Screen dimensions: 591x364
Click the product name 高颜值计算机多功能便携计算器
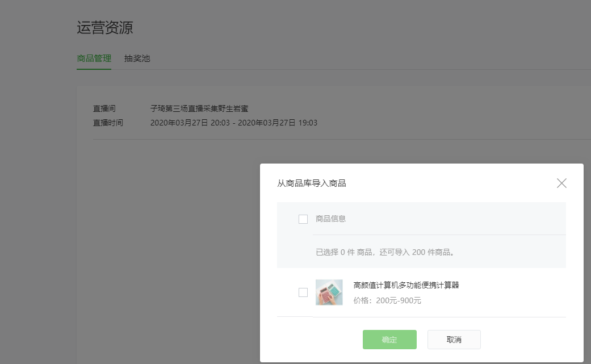pyautogui.click(x=406, y=285)
